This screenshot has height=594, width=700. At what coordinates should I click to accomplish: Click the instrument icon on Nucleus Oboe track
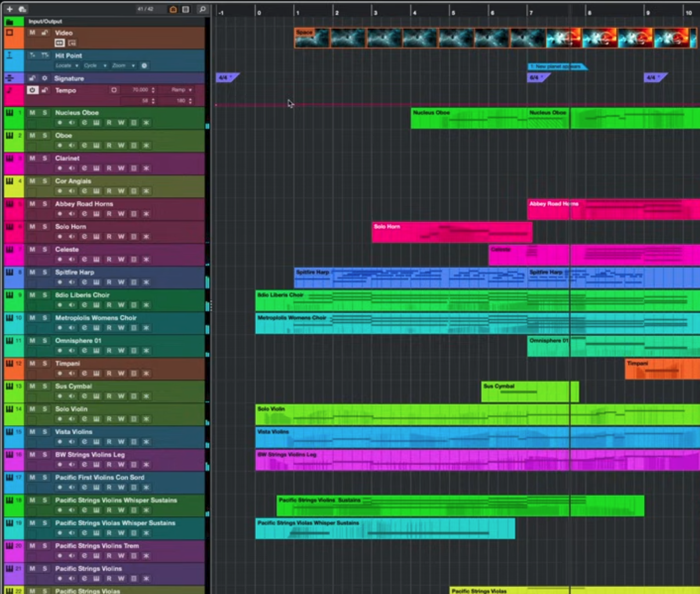point(10,113)
